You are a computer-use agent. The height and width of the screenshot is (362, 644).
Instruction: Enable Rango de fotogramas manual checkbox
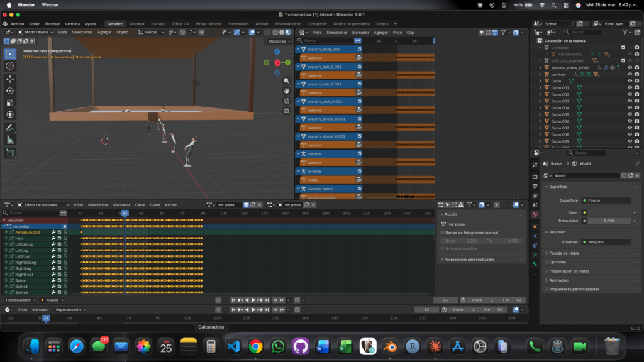tap(443, 233)
